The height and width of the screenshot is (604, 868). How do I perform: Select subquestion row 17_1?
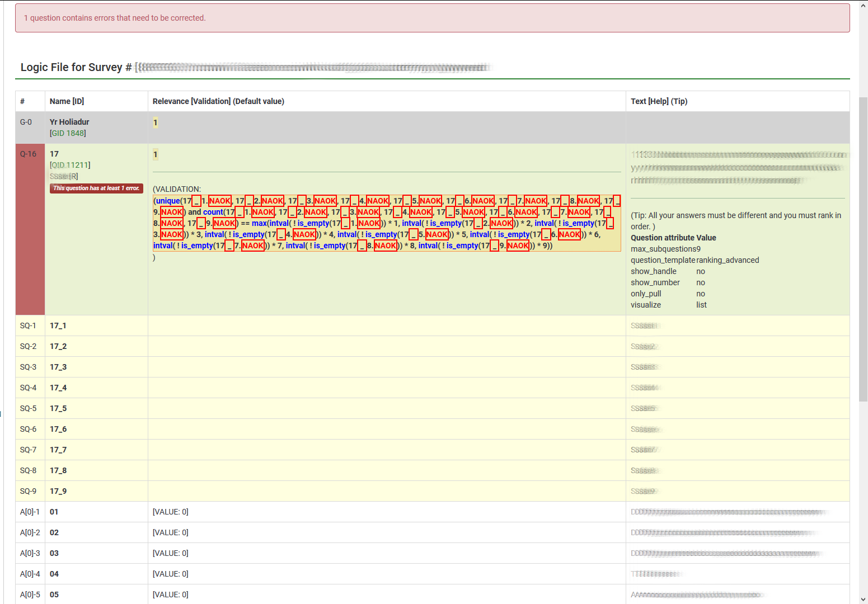(x=58, y=325)
